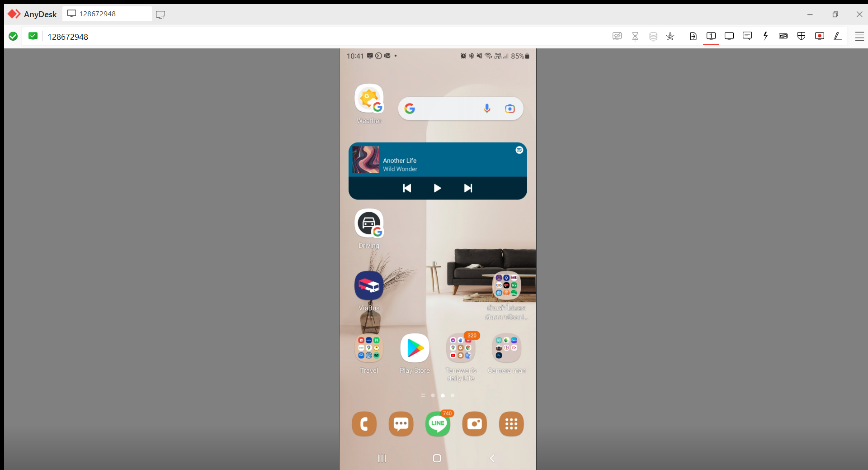868x470 pixels.
Task: Select the 128672948 session tab
Action: click(x=107, y=14)
